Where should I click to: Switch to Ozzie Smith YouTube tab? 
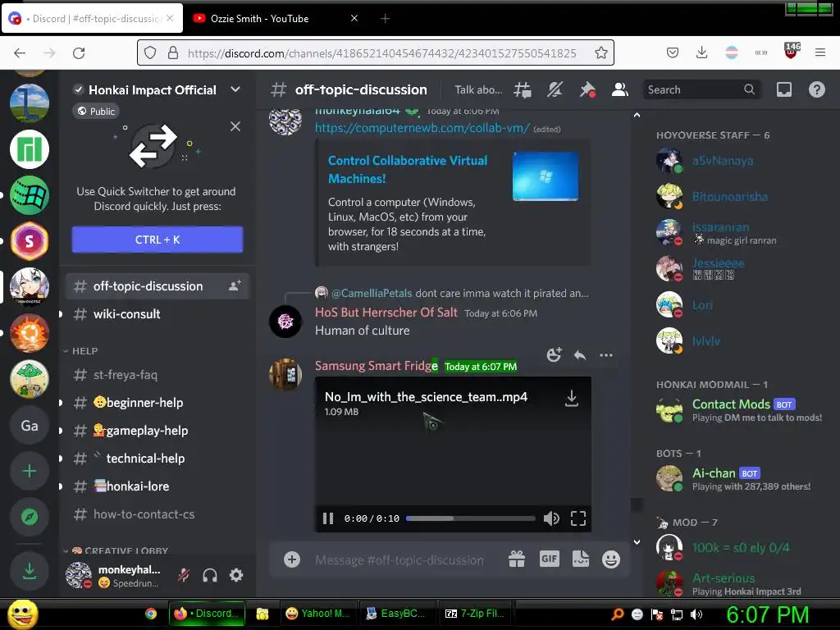click(x=275, y=19)
